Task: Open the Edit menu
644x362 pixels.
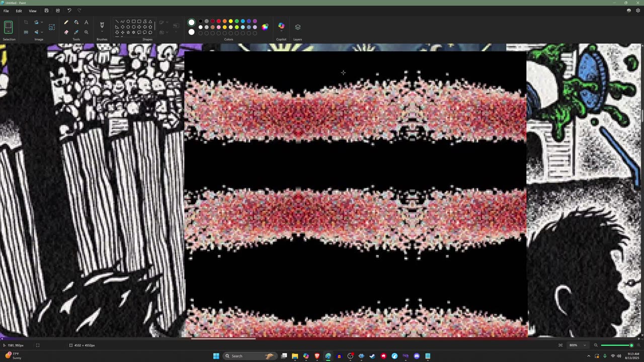Action: (x=19, y=11)
